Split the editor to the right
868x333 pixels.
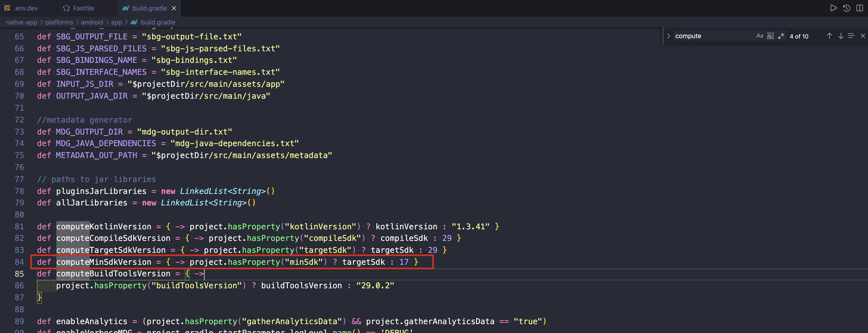coord(860,8)
